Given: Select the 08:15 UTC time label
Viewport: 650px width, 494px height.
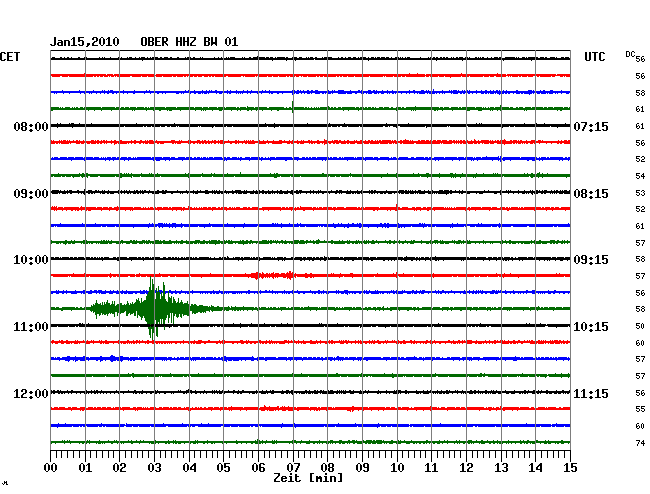Looking at the screenshot, I should (591, 194).
